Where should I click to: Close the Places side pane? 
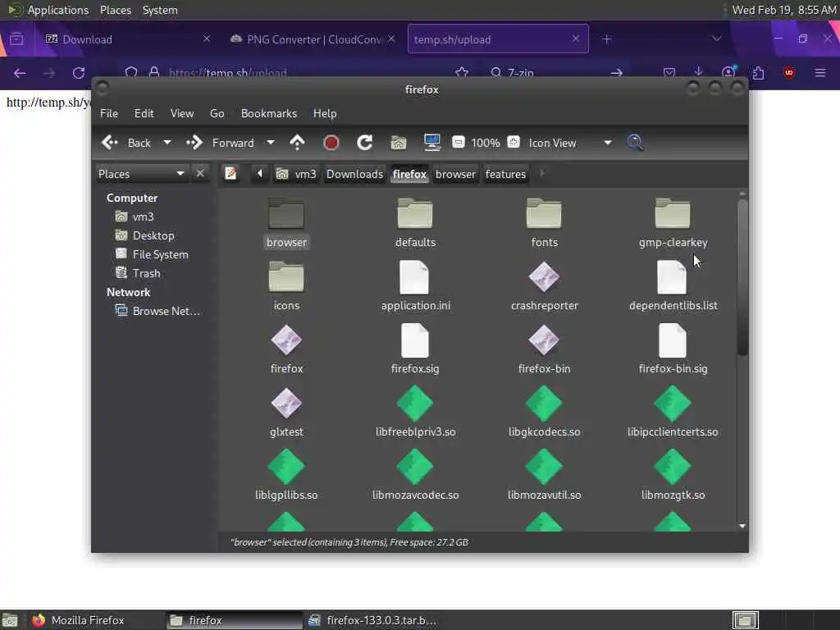coord(200,173)
